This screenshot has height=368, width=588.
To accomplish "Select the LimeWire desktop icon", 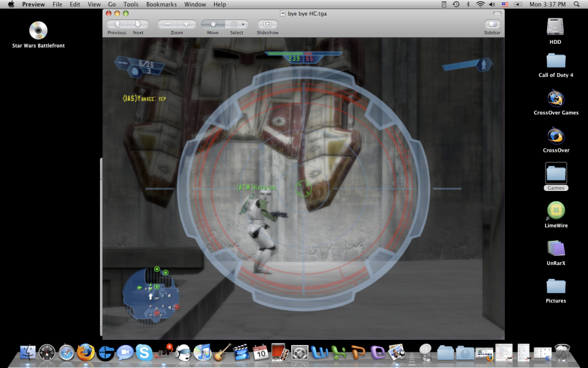I will coord(556,210).
